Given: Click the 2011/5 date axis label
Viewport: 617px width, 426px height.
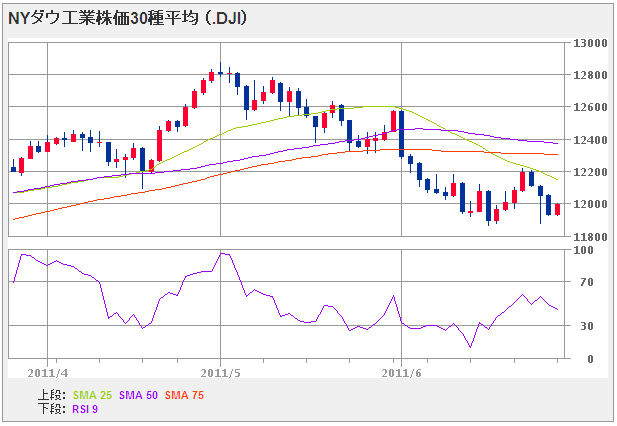Looking at the screenshot, I should click(220, 373).
